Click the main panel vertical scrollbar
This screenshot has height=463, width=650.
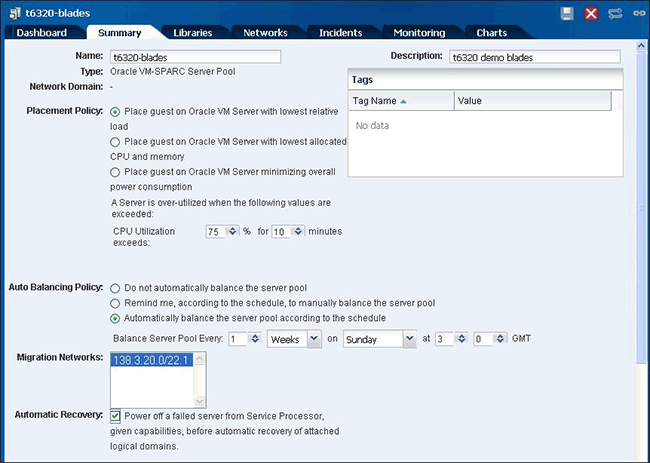(x=641, y=207)
